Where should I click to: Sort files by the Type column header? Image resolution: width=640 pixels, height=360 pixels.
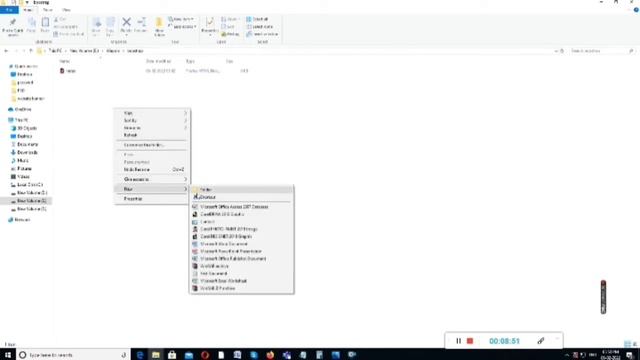pos(190,61)
